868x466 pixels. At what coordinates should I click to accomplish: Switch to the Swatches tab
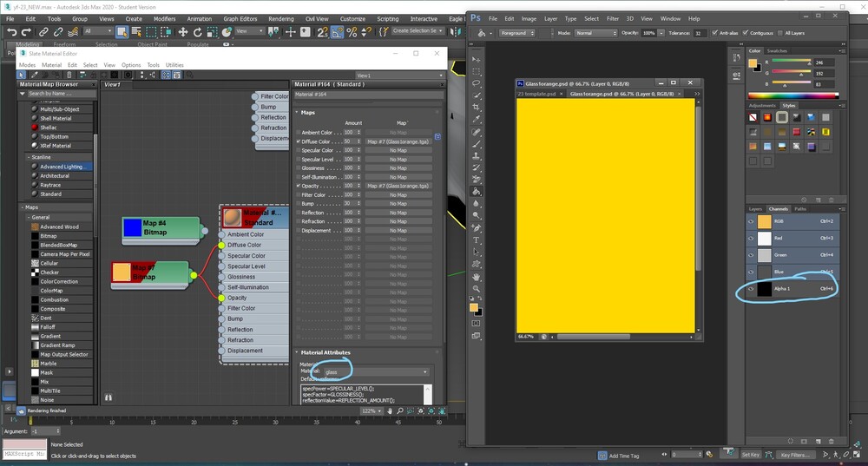click(778, 51)
